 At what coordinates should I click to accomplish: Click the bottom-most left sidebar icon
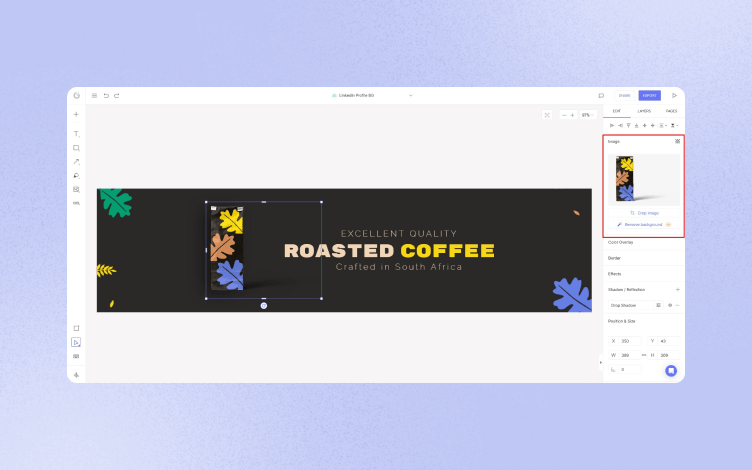(x=76, y=375)
